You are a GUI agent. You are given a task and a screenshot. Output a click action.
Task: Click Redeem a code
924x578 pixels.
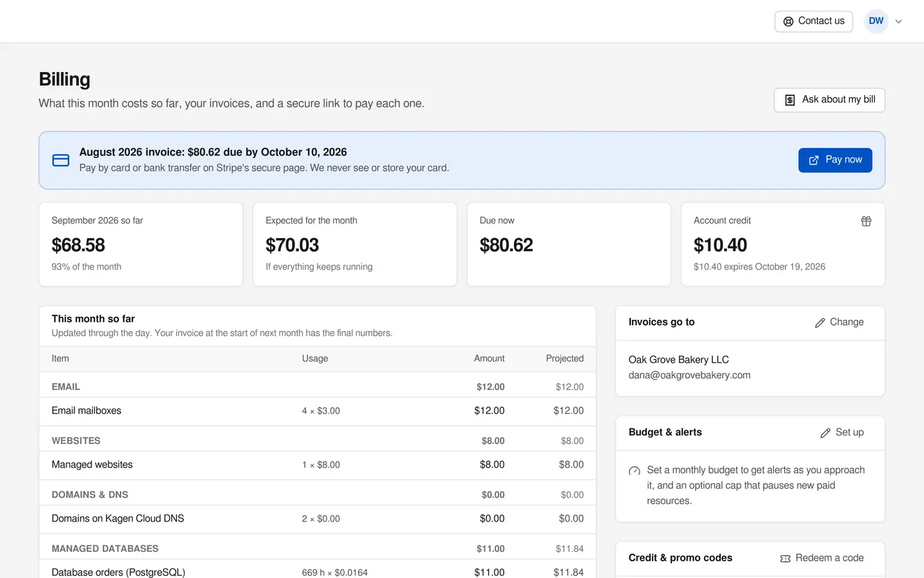pyautogui.click(x=822, y=558)
